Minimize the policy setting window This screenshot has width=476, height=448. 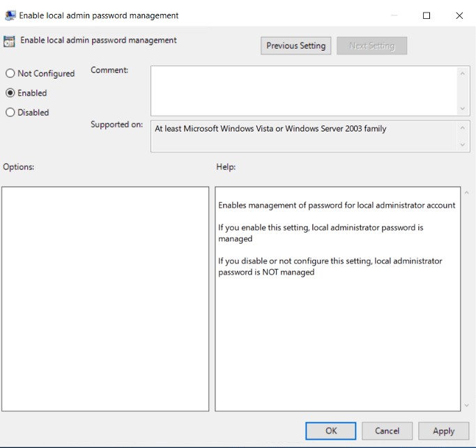[394, 15]
